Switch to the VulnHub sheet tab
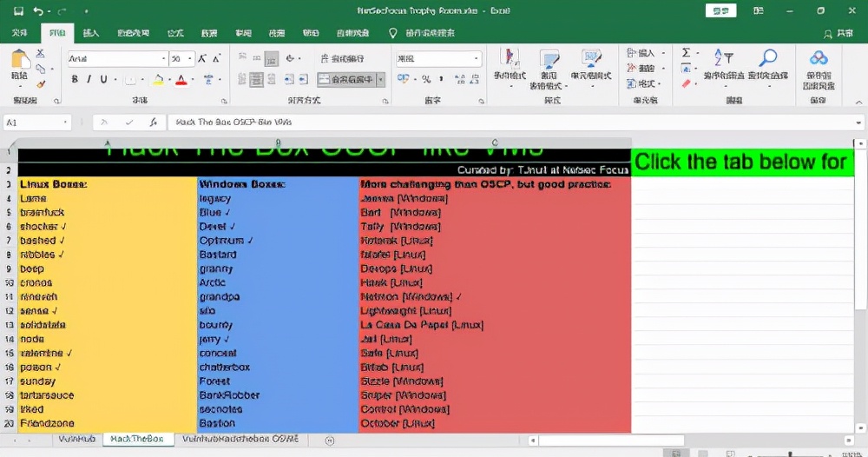 pyautogui.click(x=77, y=439)
